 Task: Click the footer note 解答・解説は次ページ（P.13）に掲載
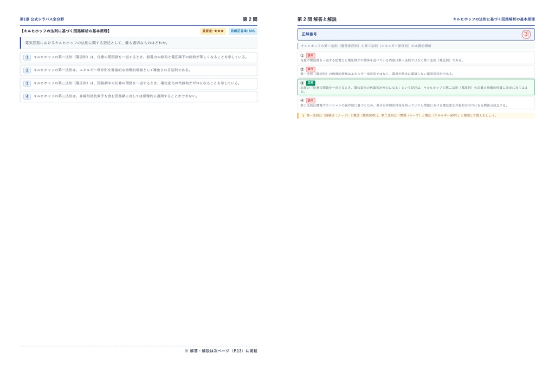[x=221, y=351]
